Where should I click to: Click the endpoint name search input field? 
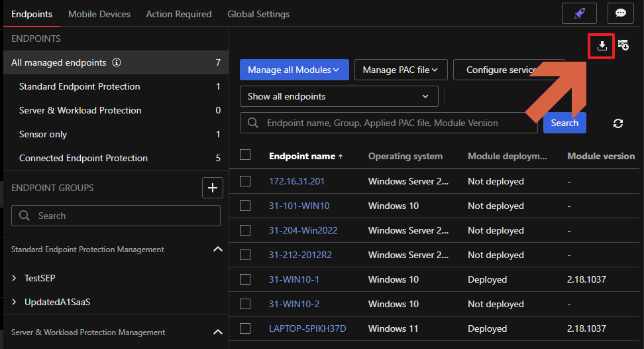(x=391, y=123)
